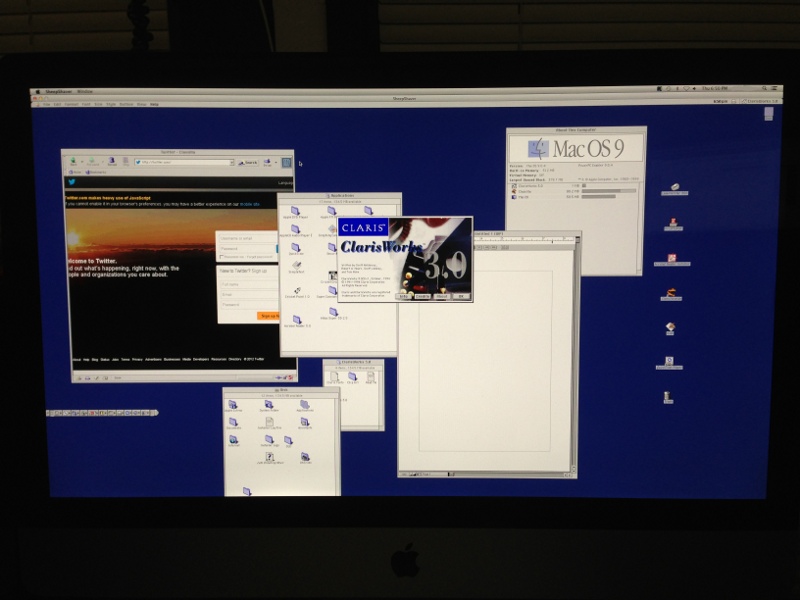Click the Back icon in Classilla toolbar

[x=73, y=161]
